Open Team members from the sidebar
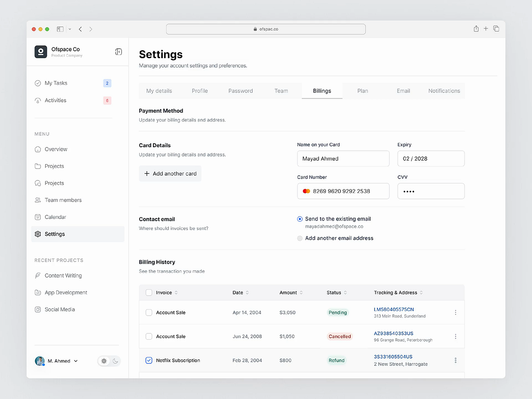The image size is (532, 399). (63, 200)
